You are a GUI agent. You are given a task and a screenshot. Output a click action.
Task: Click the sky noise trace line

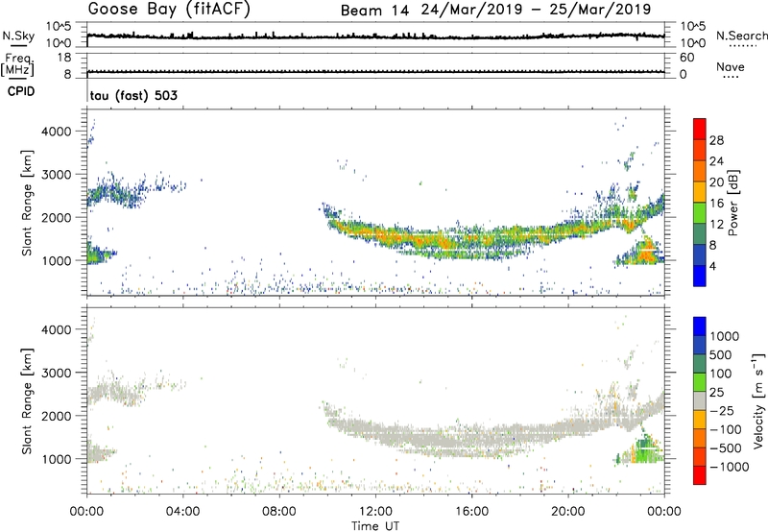pyautogui.click(x=375, y=36)
